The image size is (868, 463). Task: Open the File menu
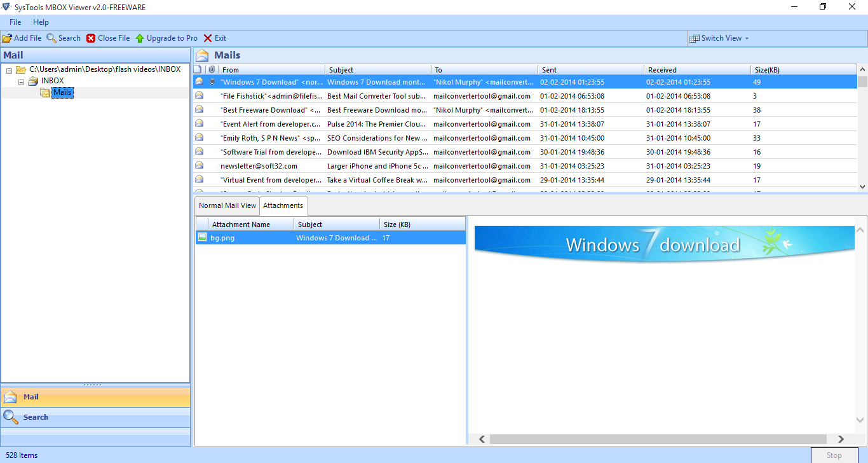point(15,22)
